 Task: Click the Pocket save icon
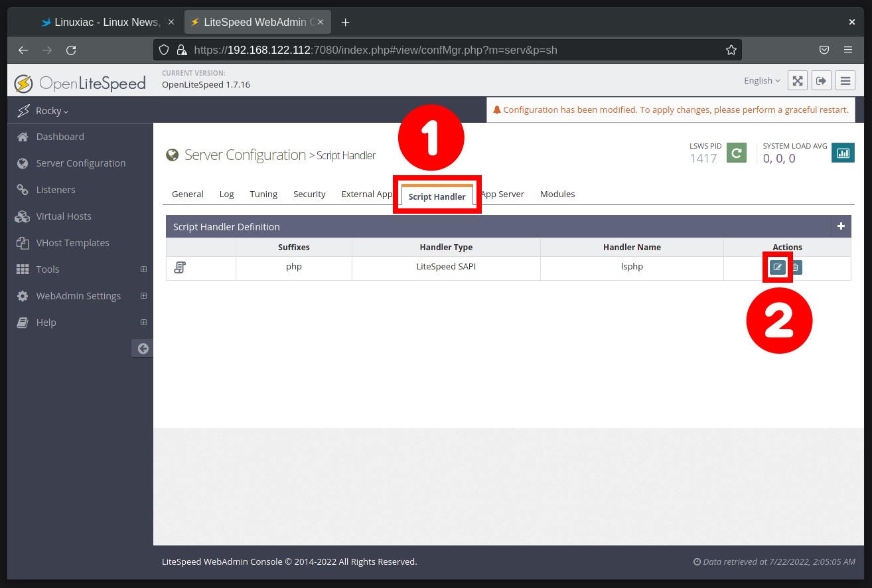point(824,50)
